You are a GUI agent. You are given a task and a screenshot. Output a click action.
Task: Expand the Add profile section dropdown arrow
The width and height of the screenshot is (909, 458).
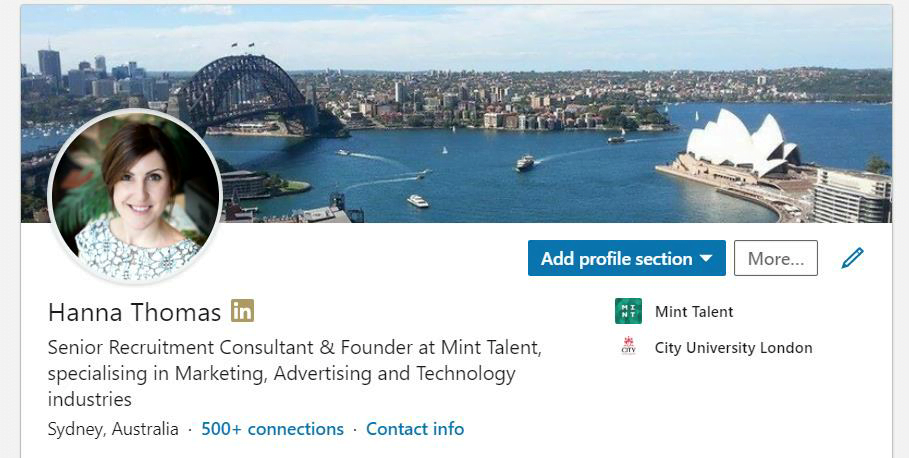pyautogui.click(x=706, y=258)
